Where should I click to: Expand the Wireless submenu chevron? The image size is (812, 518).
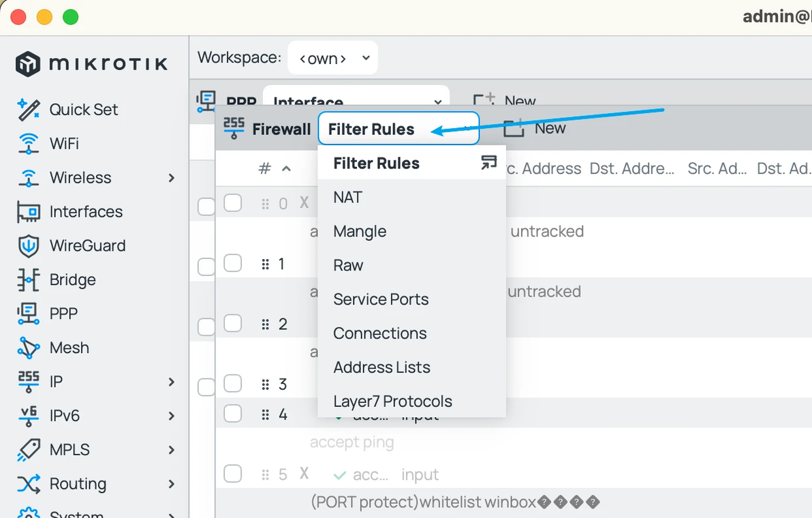[172, 178]
